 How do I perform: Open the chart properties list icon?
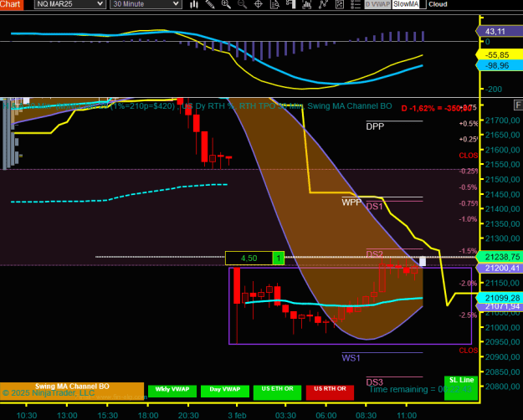coord(356,4)
